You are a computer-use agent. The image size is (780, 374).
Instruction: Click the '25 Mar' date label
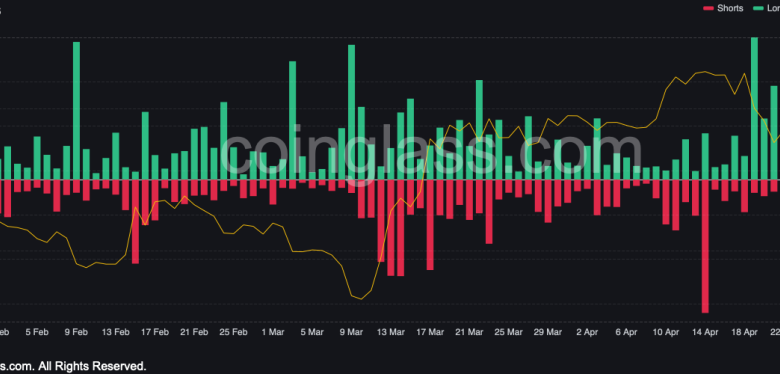click(x=508, y=332)
